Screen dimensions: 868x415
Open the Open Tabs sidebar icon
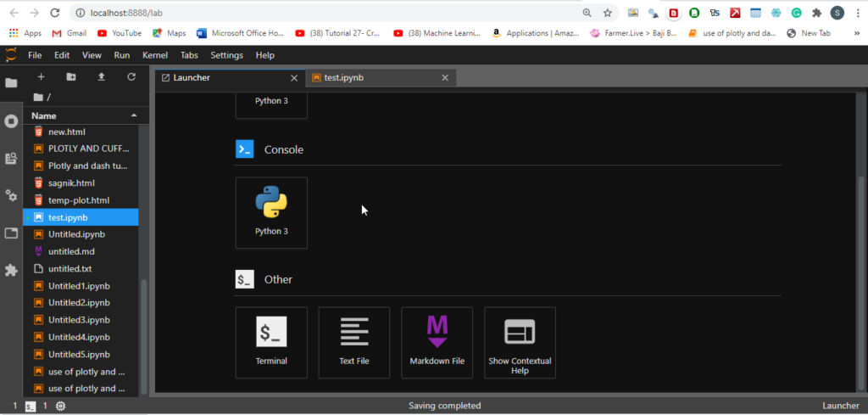[11, 233]
